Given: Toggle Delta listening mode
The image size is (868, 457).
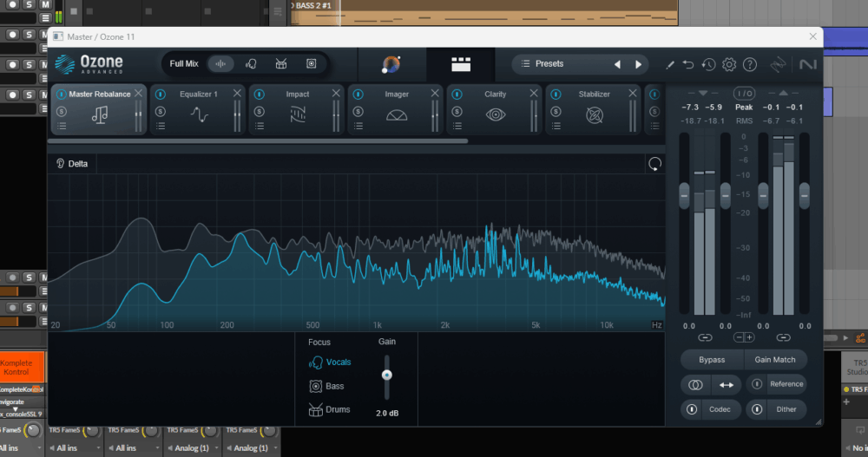Looking at the screenshot, I should point(72,164).
